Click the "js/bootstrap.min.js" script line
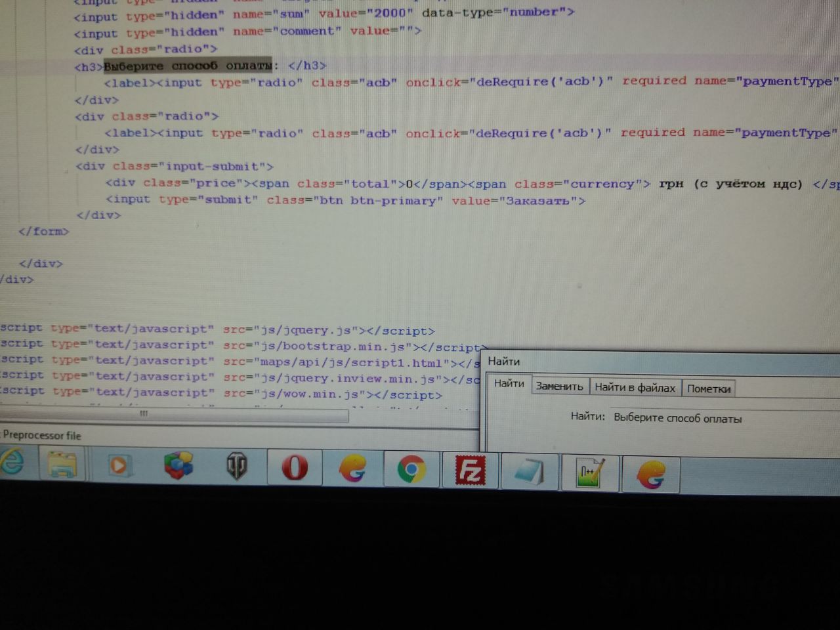Screen dimensions: 840x630 (x=243, y=345)
